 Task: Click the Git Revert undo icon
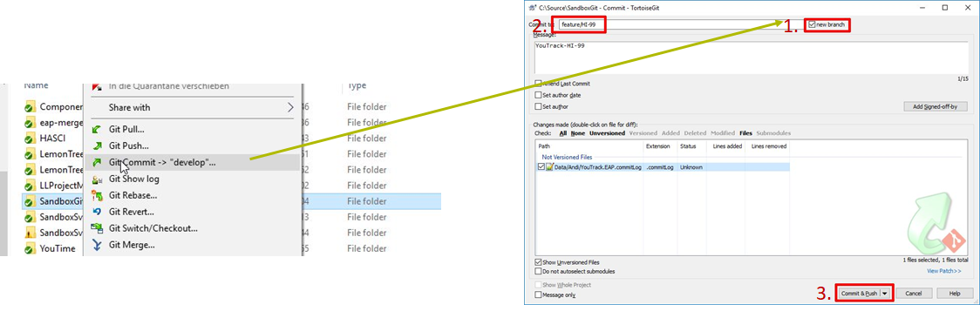point(96,212)
